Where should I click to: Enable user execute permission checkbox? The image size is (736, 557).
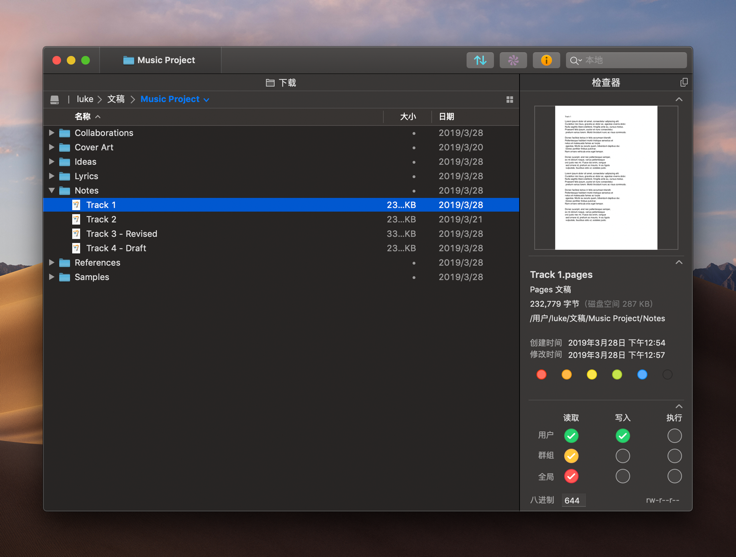pos(674,435)
